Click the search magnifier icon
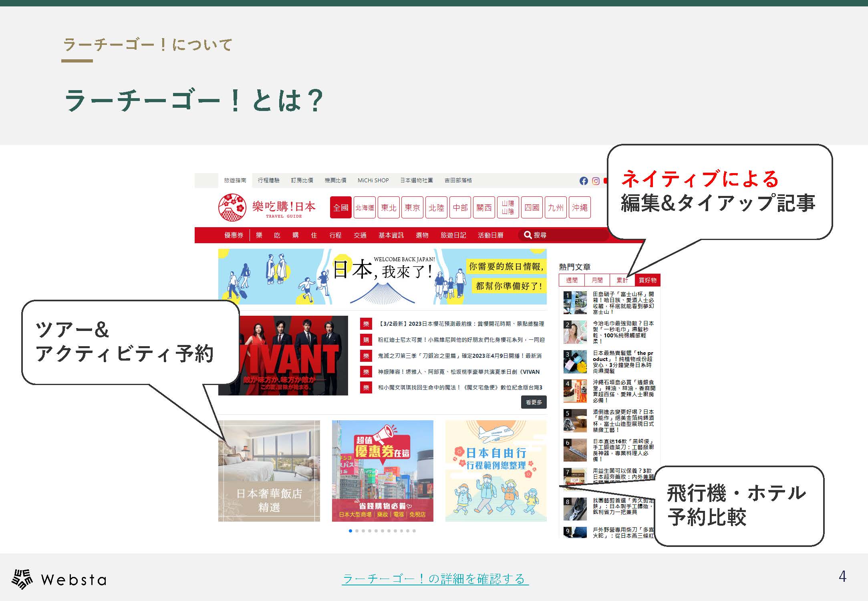The image size is (868, 601). pos(528,235)
